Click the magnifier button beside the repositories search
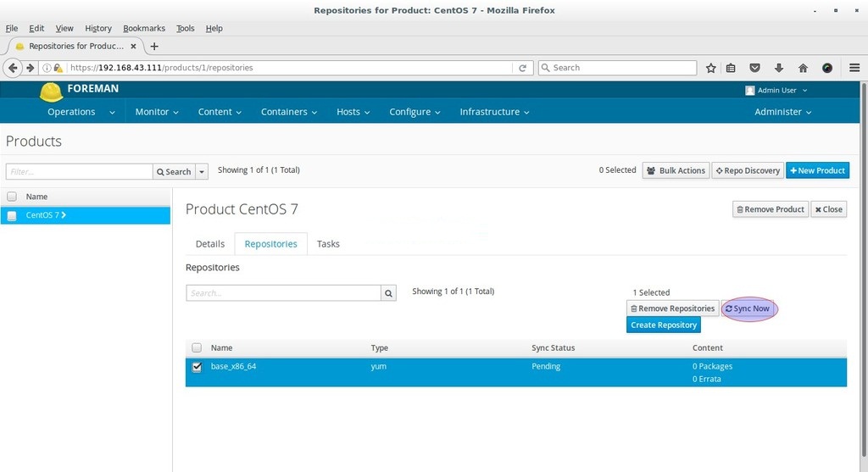The width and height of the screenshot is (868, 472). click(388, 293)
